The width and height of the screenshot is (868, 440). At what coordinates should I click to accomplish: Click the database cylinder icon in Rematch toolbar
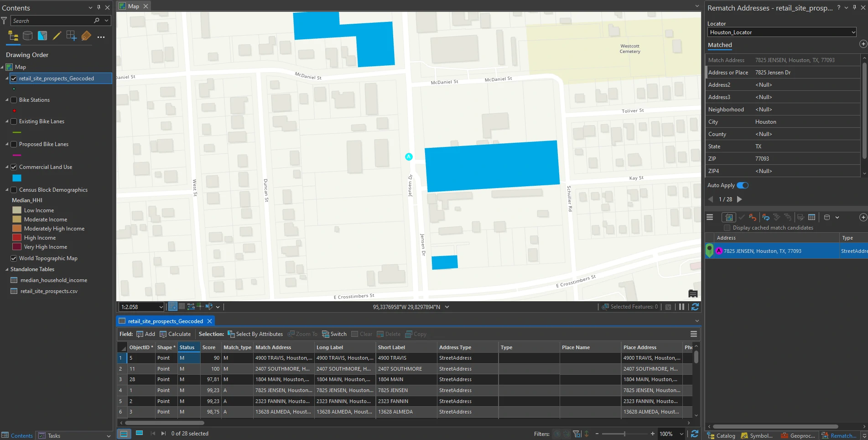coord(827,217)
